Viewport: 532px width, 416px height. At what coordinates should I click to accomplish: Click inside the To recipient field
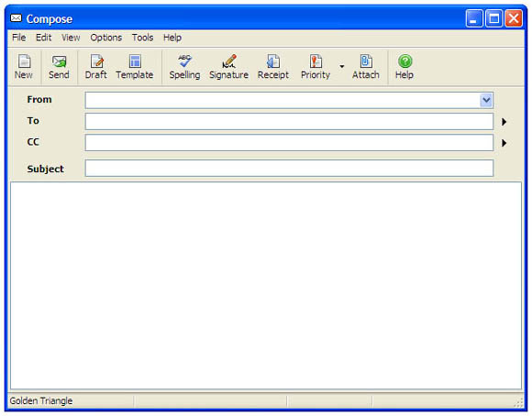click(x=289, y=122)
